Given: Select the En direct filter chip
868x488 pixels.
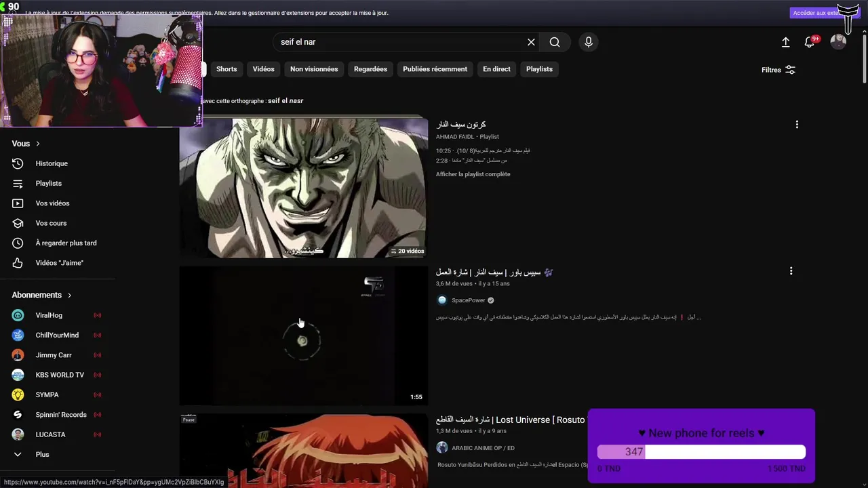Looking at the screenshot, I should pos(496,69).
